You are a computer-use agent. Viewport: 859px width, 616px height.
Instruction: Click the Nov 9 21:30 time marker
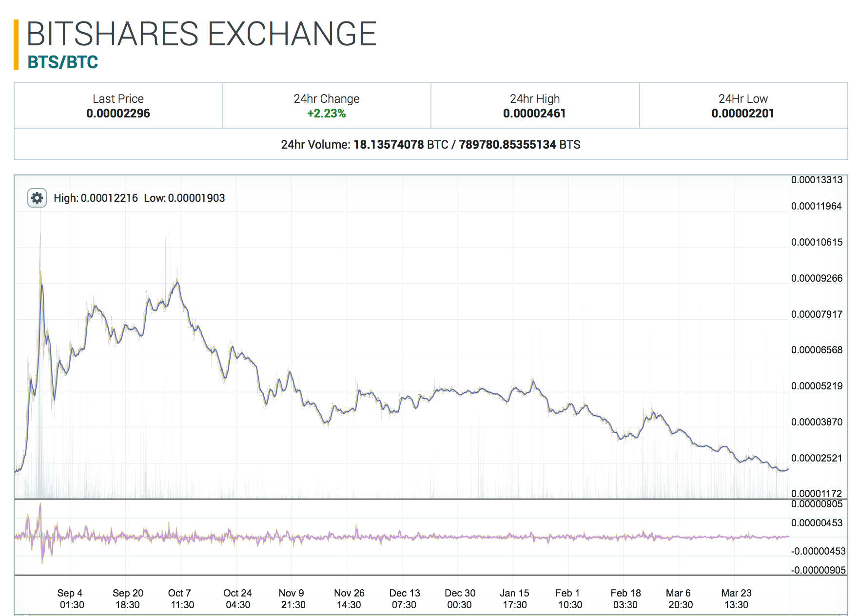coord(293,599)
